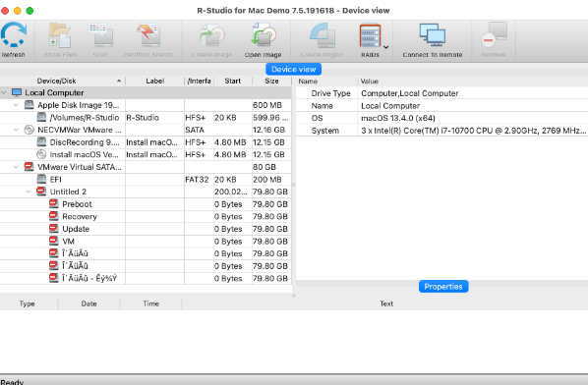This screenshot has width=588, height=385.
Task: Click the Drive Type property row
Action: [441, 93]
